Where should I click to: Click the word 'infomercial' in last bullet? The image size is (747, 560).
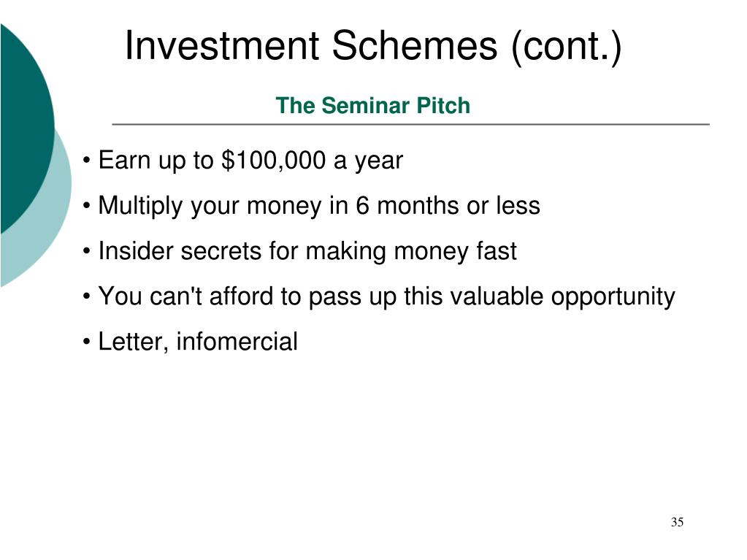[x=237, y=342]
